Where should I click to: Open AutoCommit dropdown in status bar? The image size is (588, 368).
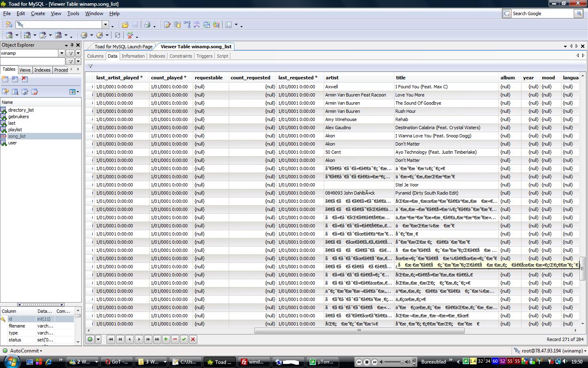pyautogui.click(x=41, y=351)
